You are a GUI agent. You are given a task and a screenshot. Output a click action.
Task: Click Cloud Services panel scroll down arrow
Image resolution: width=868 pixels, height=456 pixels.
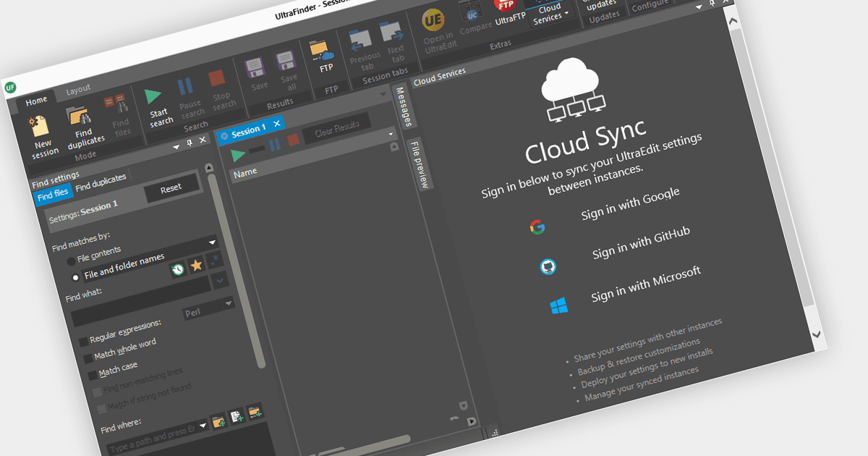pos(817,334)
